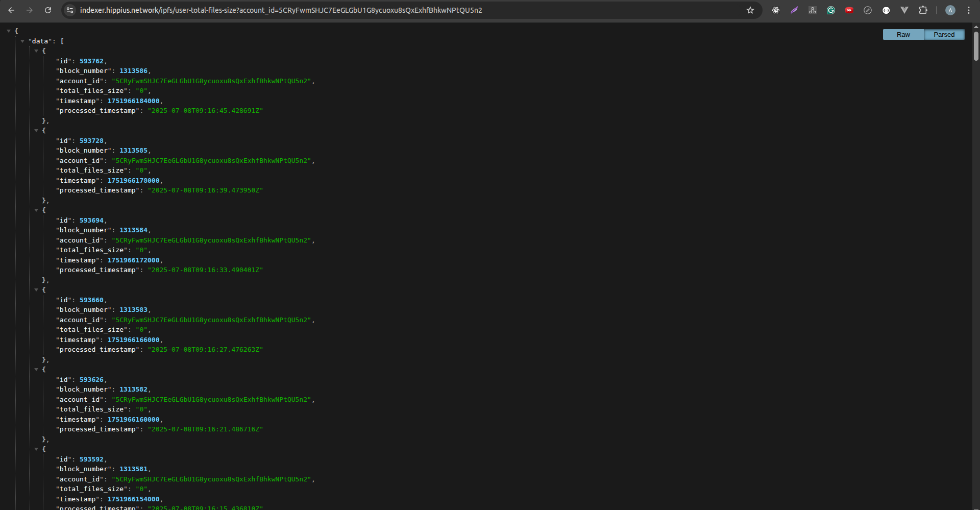
Task: Collapse the "data" array
Action: tap(22, 41)
